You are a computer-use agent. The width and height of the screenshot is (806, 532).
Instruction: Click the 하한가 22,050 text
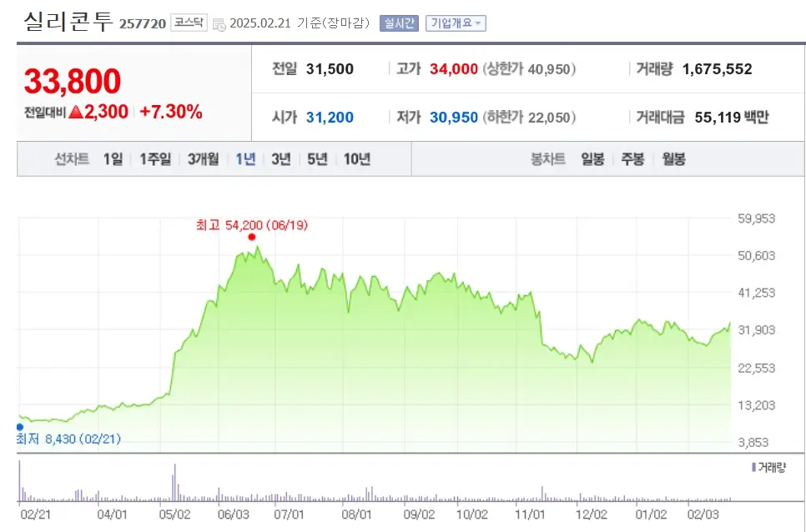[529, 118]
